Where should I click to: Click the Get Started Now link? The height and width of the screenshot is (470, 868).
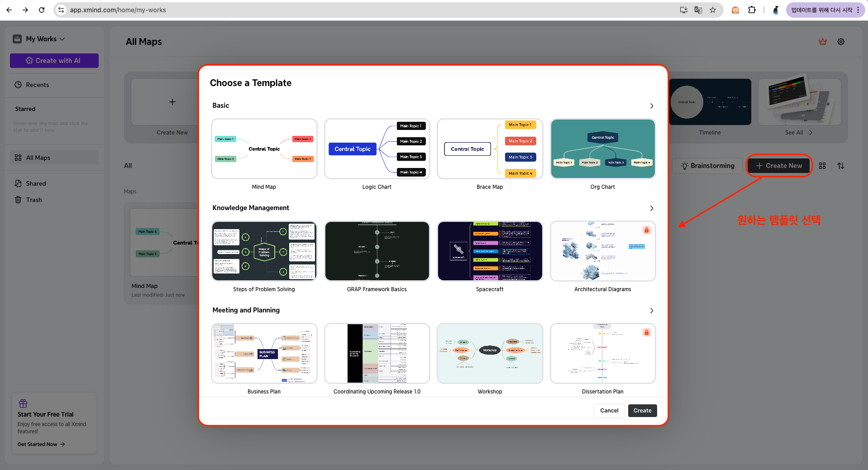tap(41, 444)
